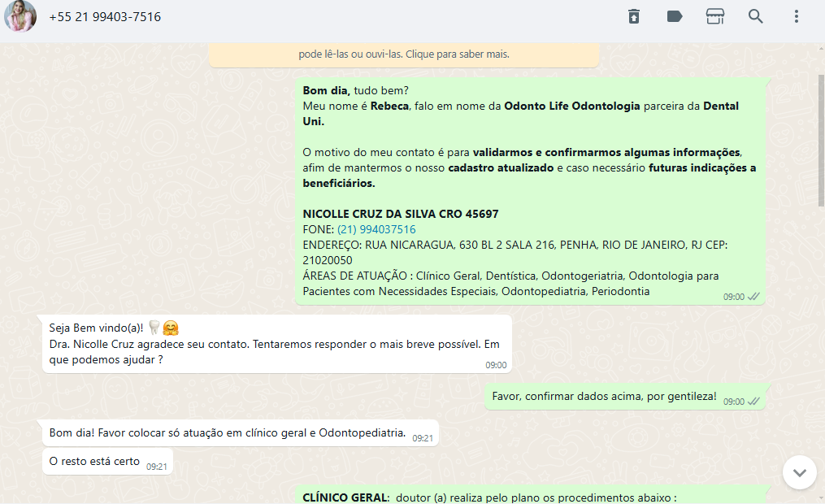This screenshot has height=504, width=825.
Task: Open the storefront catalog icon
Action: (715, 17)
